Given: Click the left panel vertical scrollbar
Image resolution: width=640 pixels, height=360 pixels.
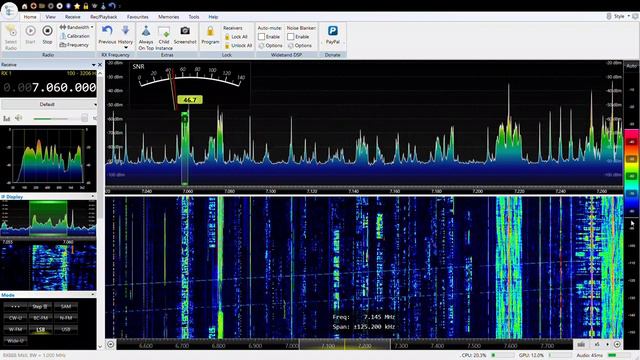Looking at the screenshot, I should click(100, 147).
